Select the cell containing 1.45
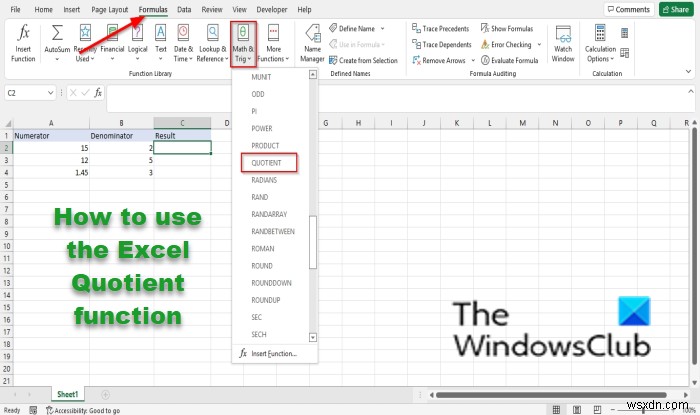Screen dimensions: 700x415 click(51, 173)
